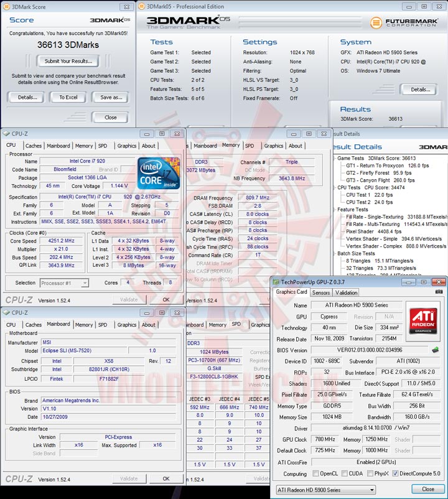Click ATI CrossFire Enabled (2 GPUs) field

point(376,462)
